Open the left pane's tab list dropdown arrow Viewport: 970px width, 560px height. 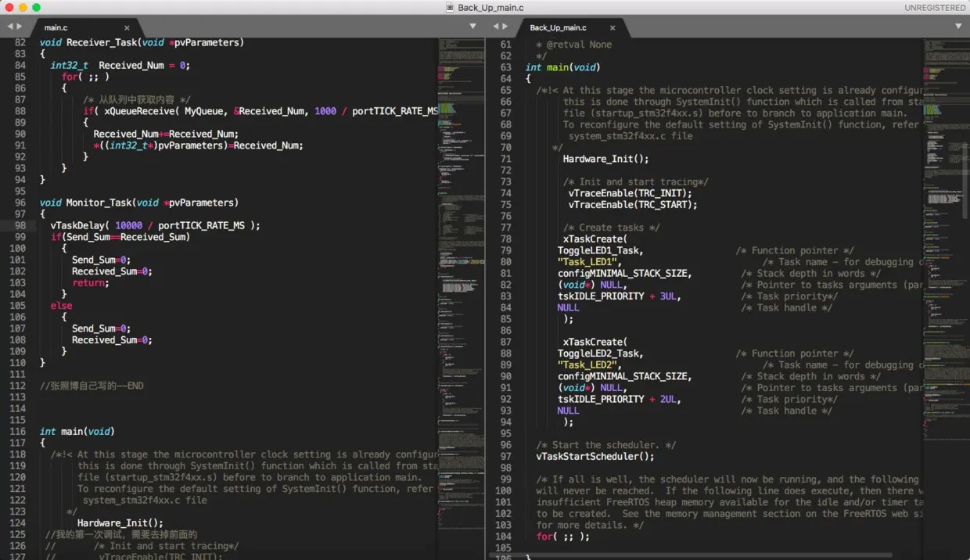pos(472,27)
